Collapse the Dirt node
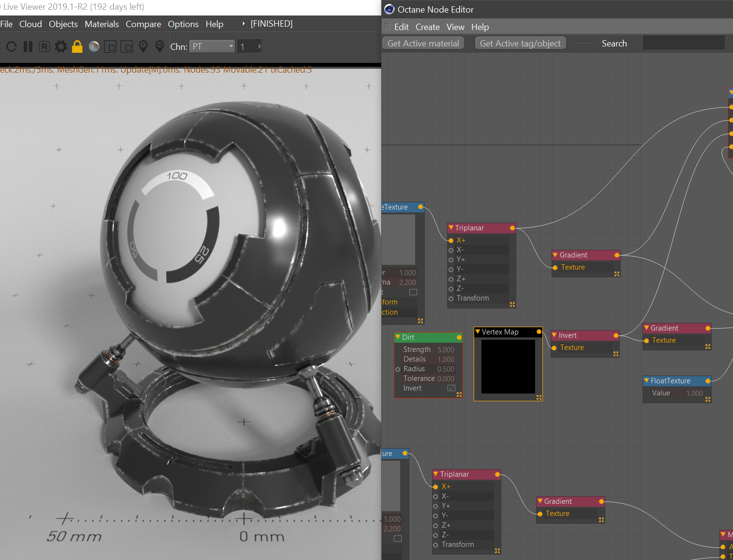The image size is (733, 560). pos(398,337)
